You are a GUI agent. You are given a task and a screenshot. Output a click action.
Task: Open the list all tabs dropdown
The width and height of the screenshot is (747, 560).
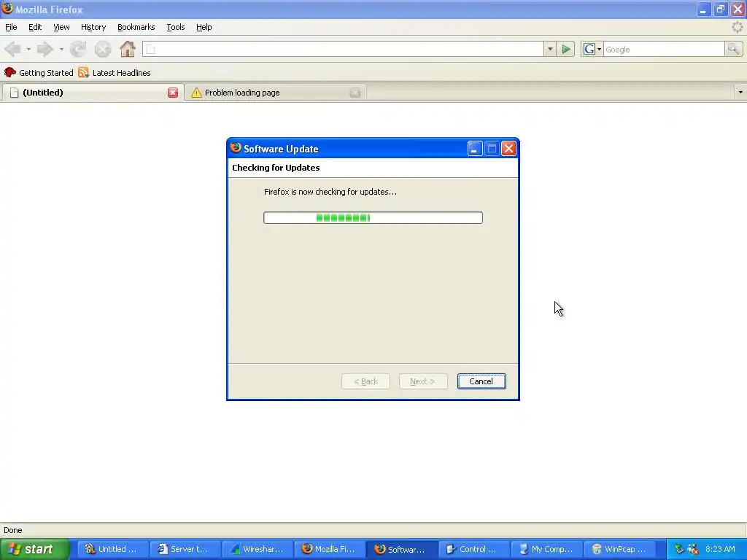[740, 92]
